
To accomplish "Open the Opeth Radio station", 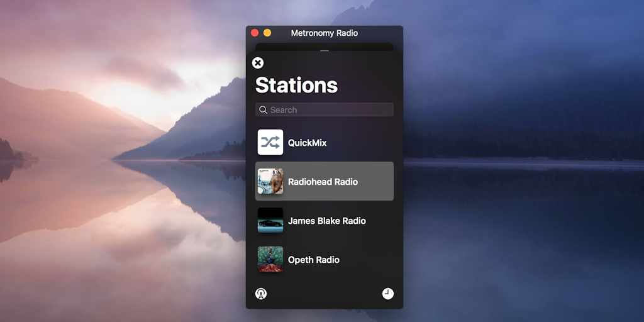I will (325, 259).
